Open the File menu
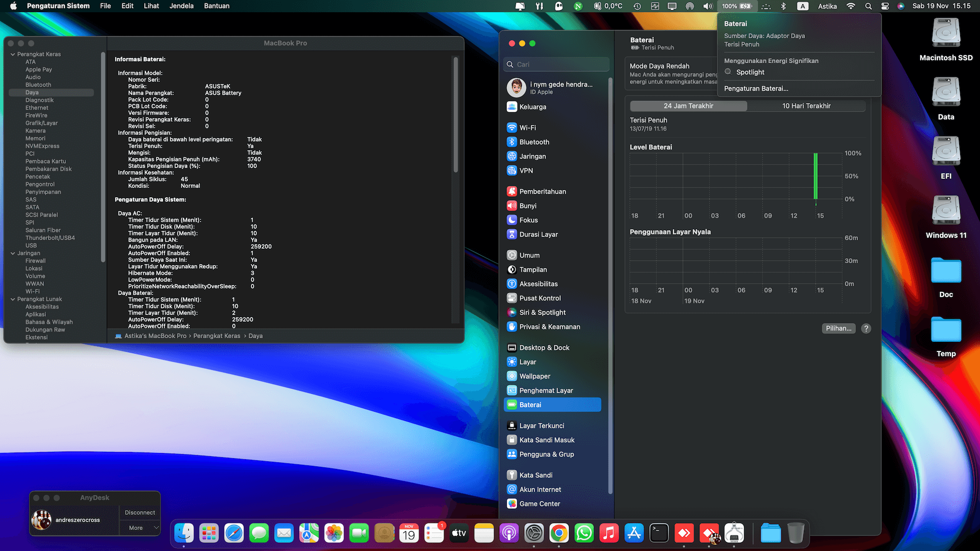The image size is (980, 551). [106, 6]
